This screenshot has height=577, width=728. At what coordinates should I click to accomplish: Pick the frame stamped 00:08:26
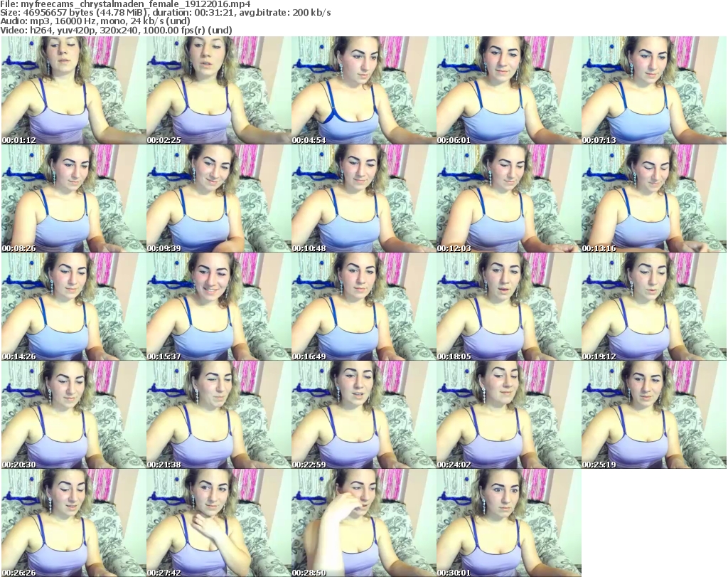tap(73, 198)
